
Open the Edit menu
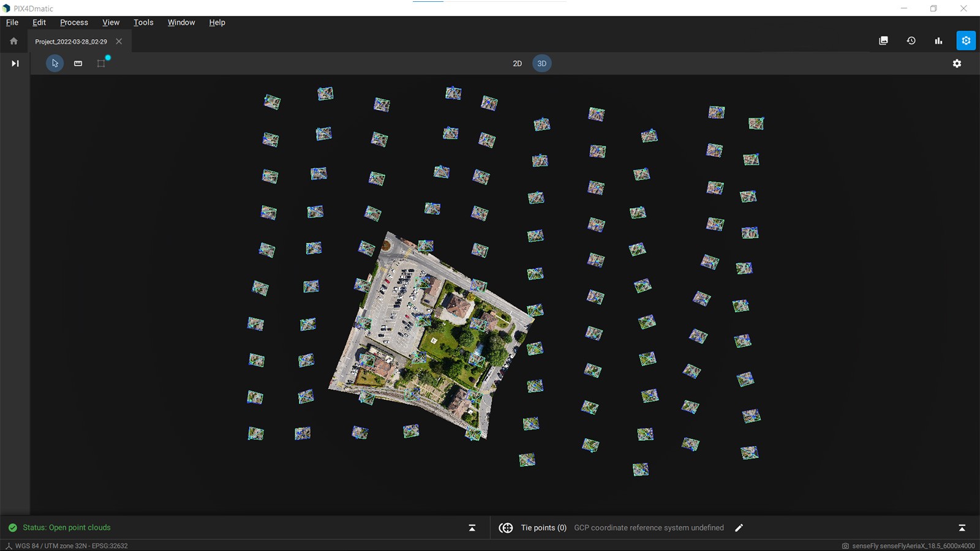click(x=39, y=22)
